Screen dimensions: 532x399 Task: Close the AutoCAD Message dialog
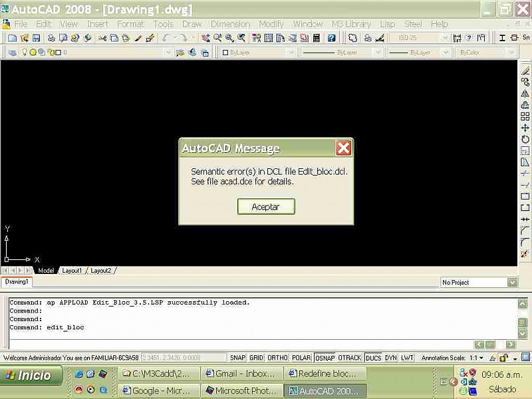(343, 148)
